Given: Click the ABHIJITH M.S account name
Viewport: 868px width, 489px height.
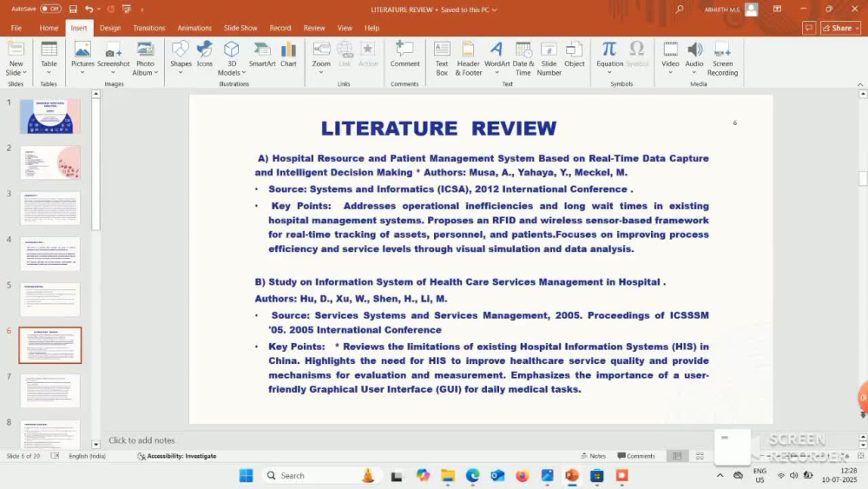Looking at the screenshot, I should (722, 10).
